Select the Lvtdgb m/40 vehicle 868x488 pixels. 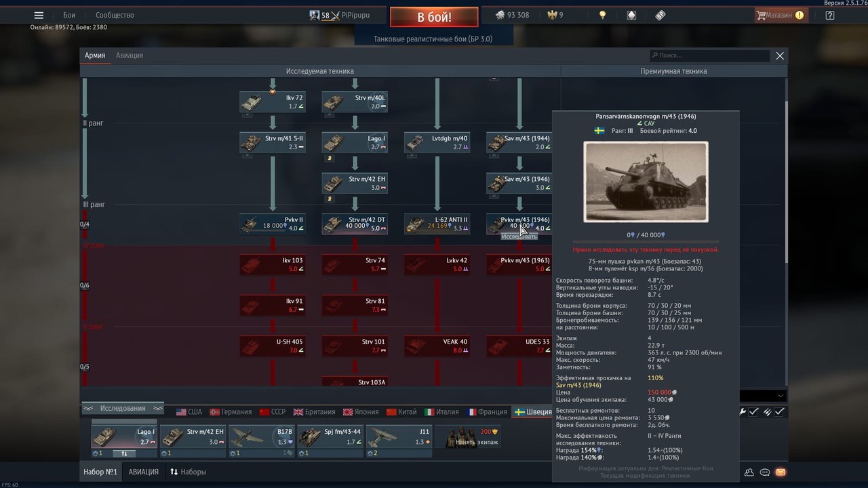point(437,143)
